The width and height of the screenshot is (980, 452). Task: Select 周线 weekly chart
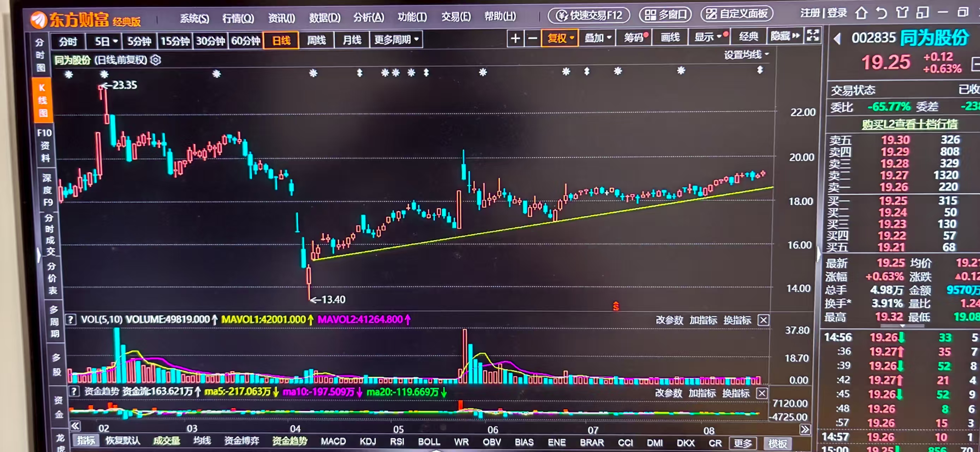coord(317,40)
